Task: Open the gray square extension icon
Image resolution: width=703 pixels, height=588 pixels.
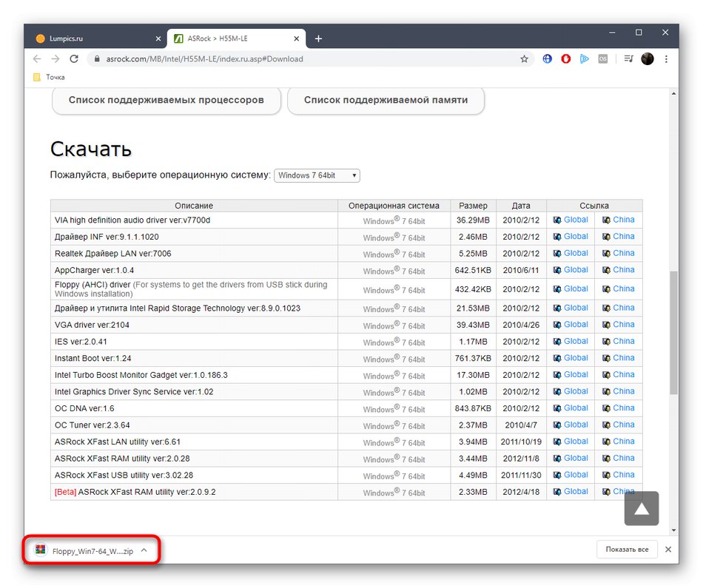Action: coord(603,58)
